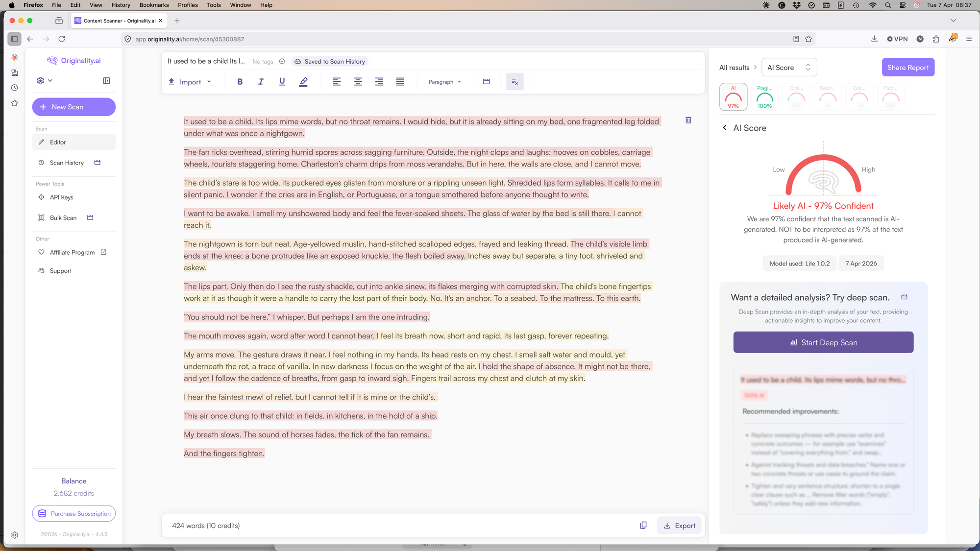The width and height of the screenshot is (980, 551).
Task: Copy text using the copy icon
Action: (x=643, y=525)
